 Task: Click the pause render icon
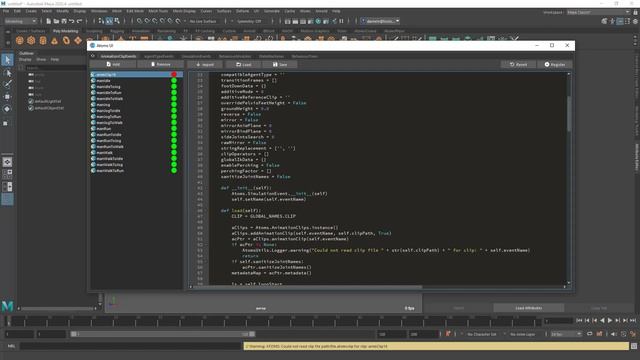(341, 21)
